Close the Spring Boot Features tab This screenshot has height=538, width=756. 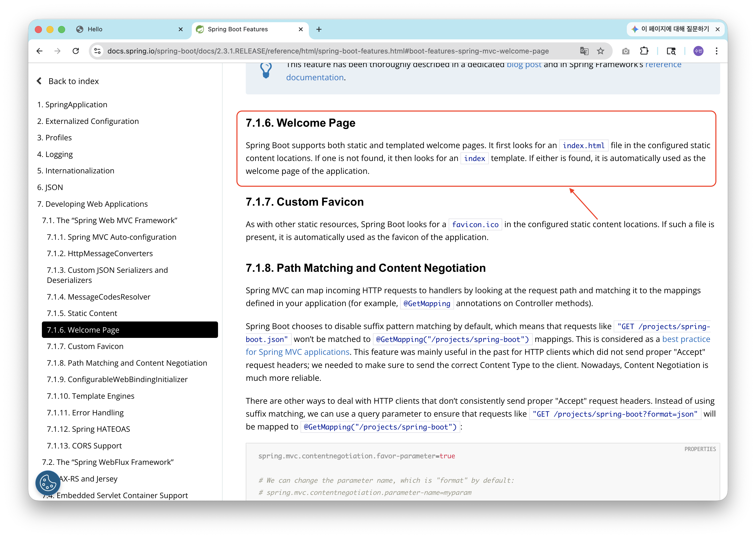[x=301, y=29]
